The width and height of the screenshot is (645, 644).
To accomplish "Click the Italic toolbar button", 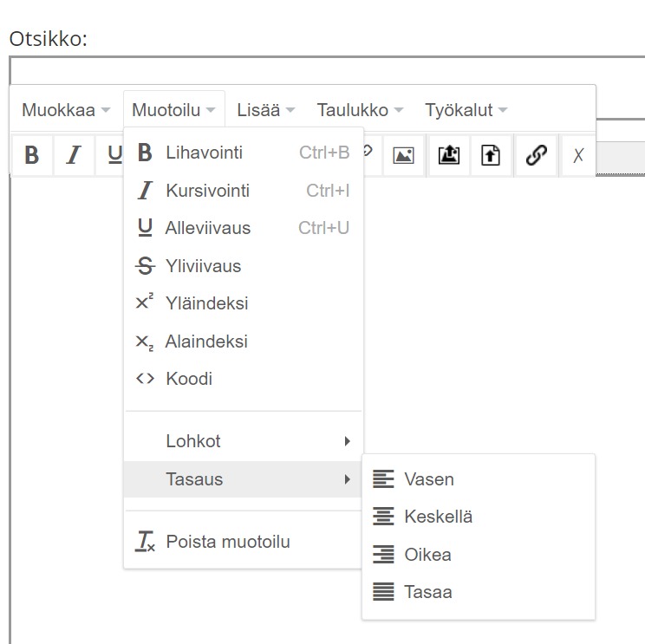I will tap(74, 155).
